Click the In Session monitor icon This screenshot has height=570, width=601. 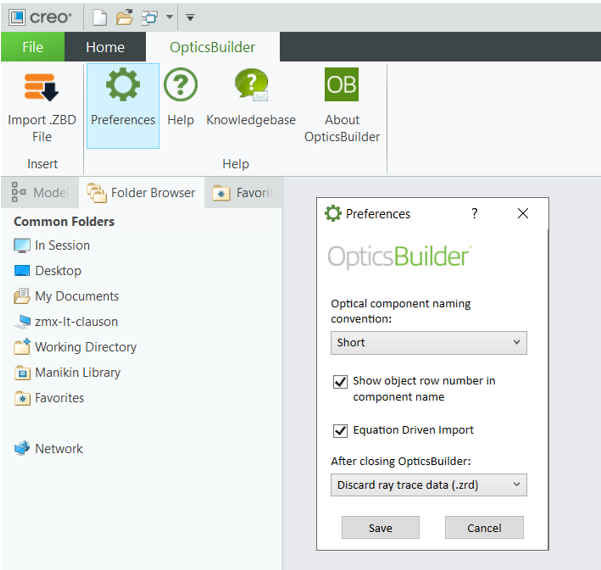pyautogui.click(x=22, y=245)
